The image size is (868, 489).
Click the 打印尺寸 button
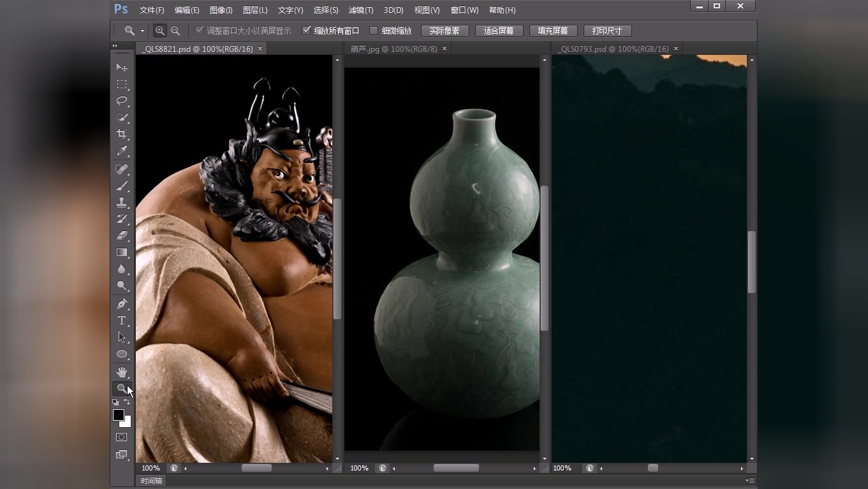607,31
